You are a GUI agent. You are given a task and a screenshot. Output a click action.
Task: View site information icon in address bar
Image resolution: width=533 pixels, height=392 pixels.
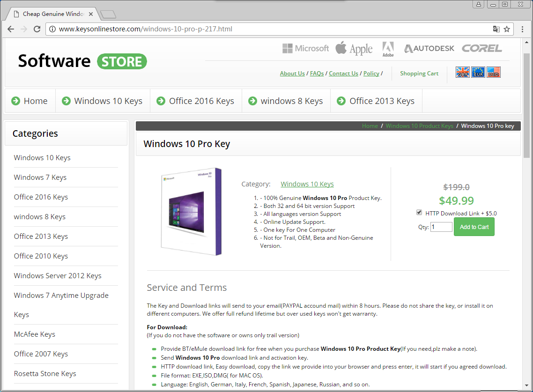coord(52,29)
